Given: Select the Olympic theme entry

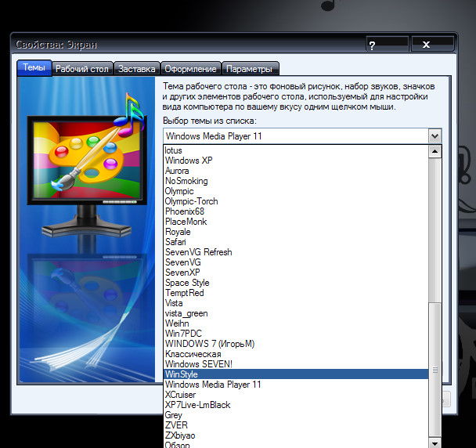Looking at the screenshot, I should pos(296,191).
